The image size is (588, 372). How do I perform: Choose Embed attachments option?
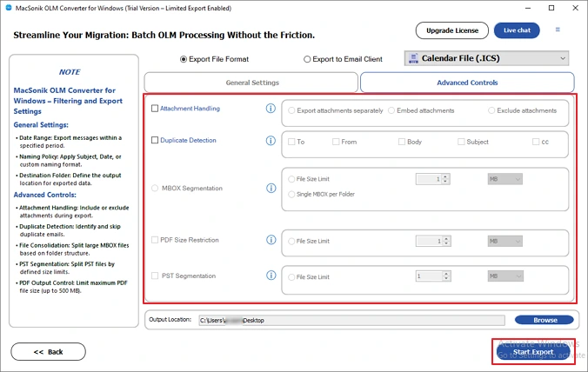click(x=391, y=110)
